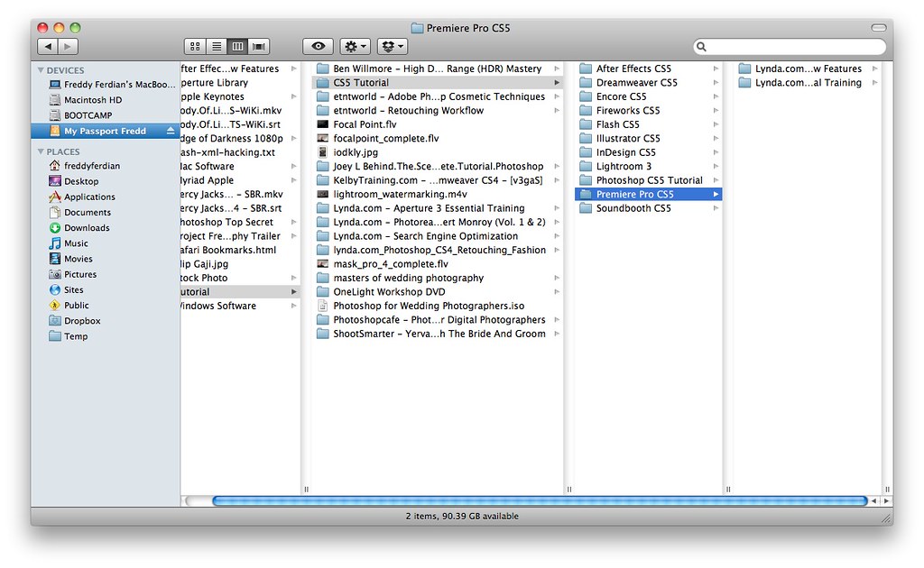The width and height of the screenshot is (924, 568).
Task: Switch to icon view mode
Action: click(x=195, y=47)
